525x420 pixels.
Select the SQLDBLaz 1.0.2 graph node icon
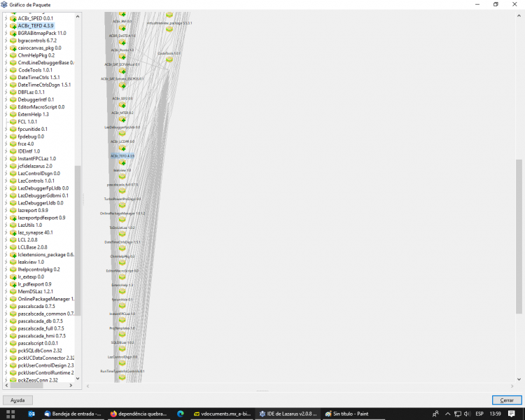(x=122, y=349)
